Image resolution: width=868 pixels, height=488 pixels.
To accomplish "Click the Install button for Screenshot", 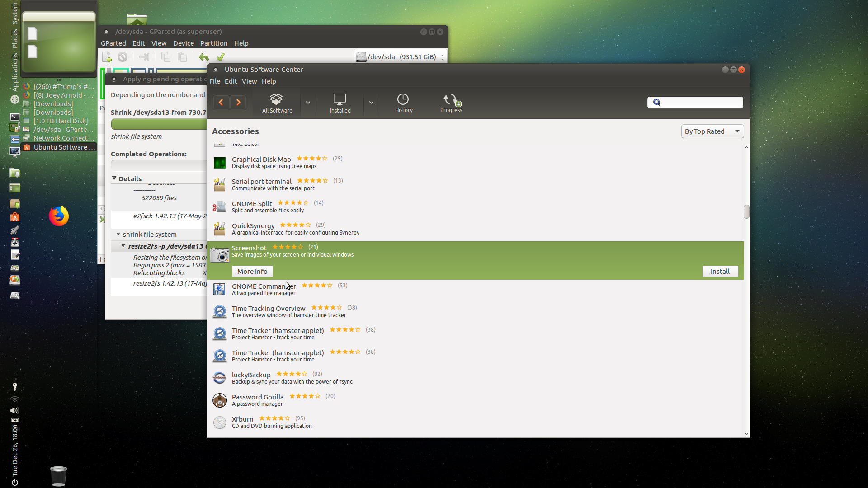I will coord(720,271).
